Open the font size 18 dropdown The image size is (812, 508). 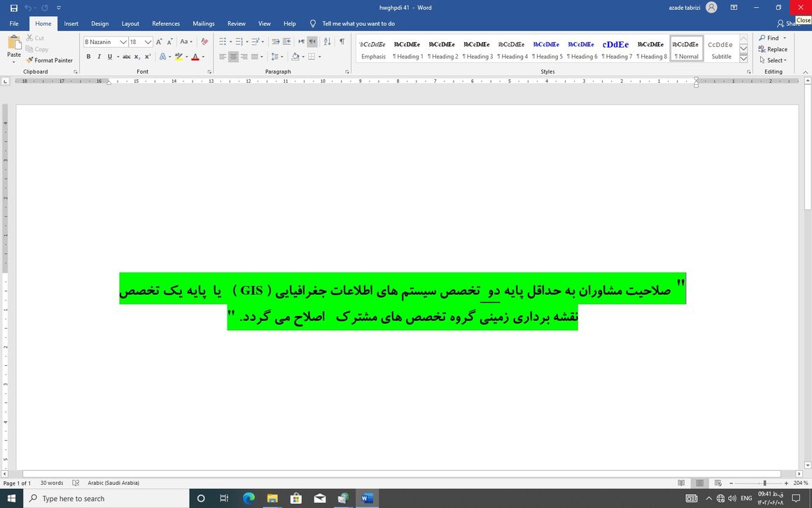148,42
